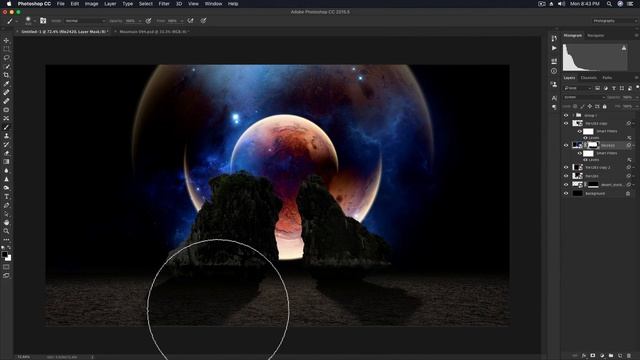Image resolution: width=640 pixels, height=360 pixels.
Task: Open the File menu
Action: (x=60, y=4)
